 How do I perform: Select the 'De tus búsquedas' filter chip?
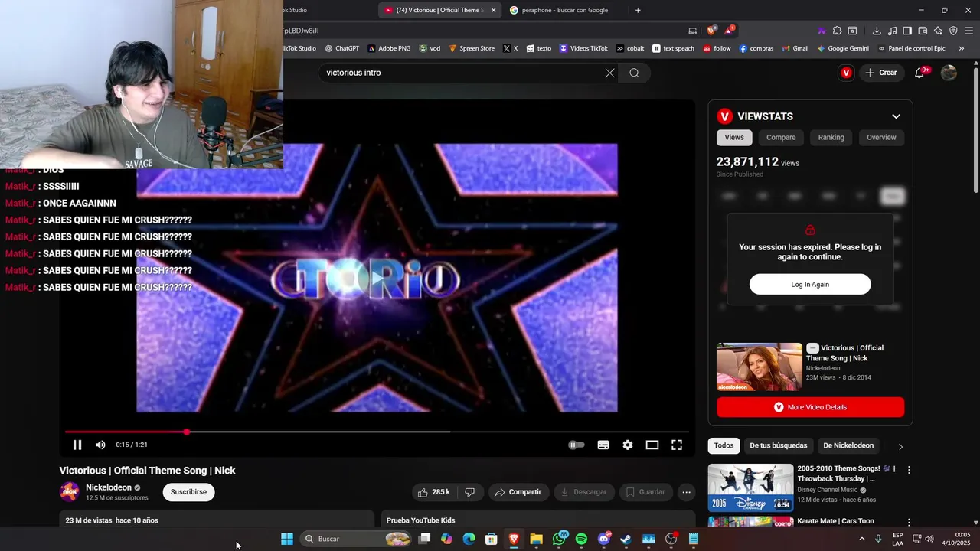(778, 445)
